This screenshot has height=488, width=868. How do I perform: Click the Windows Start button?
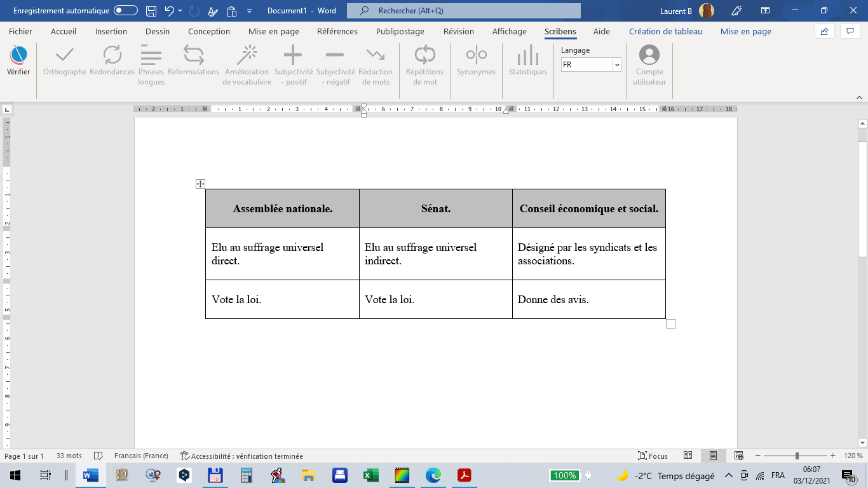tap(15, 475)
